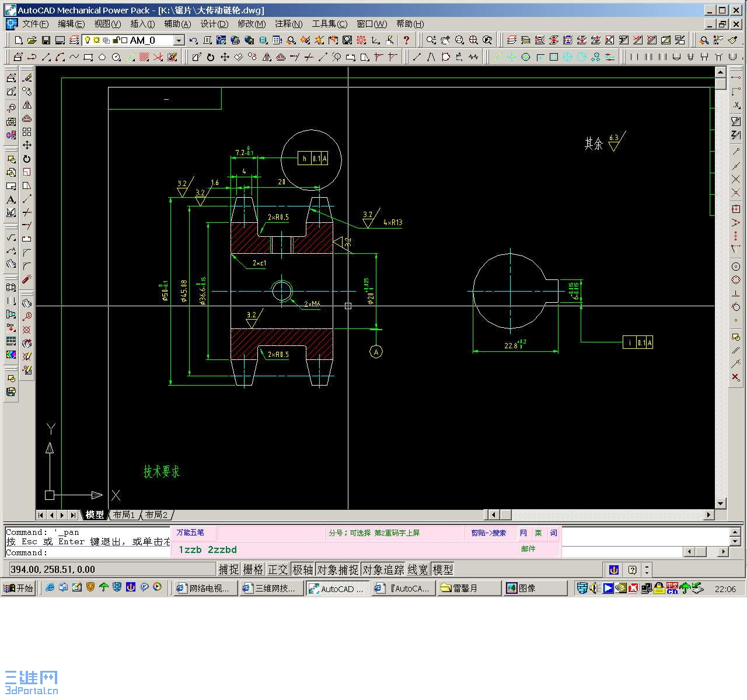The width and height of the screenshot is (747, 700).
Task: Open the 视图(V) menu
Action: (107, 24)
